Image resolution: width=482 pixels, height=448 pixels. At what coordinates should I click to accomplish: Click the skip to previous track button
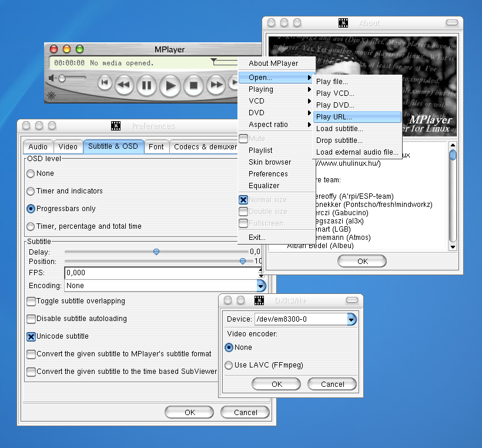pyautogui.click(x=105, y=83)
